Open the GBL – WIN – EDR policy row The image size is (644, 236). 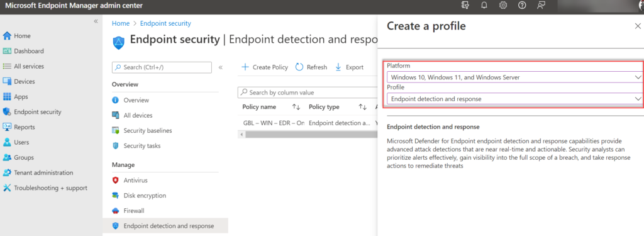273,123
